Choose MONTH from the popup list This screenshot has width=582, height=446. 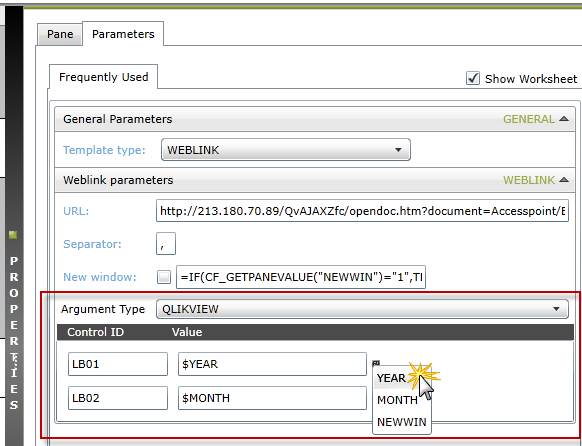coord(397,400)
